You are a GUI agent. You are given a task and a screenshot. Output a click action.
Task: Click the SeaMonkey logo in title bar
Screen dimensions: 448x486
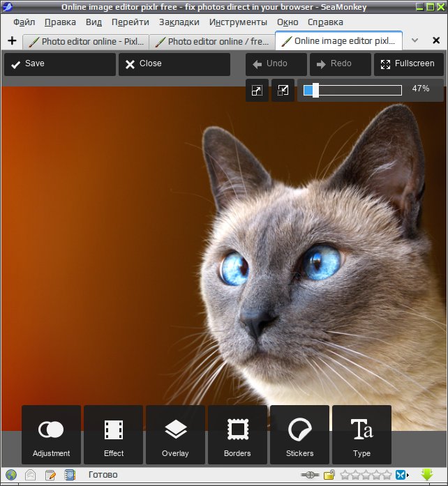click(x=7, y=7)
